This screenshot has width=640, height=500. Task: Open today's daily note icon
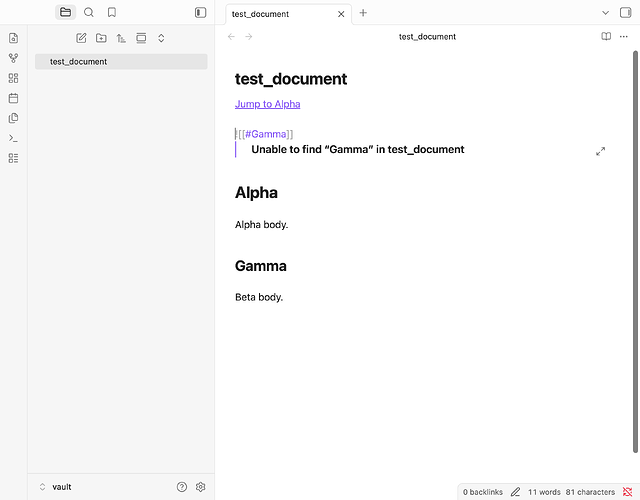click(x=13, y=98)
